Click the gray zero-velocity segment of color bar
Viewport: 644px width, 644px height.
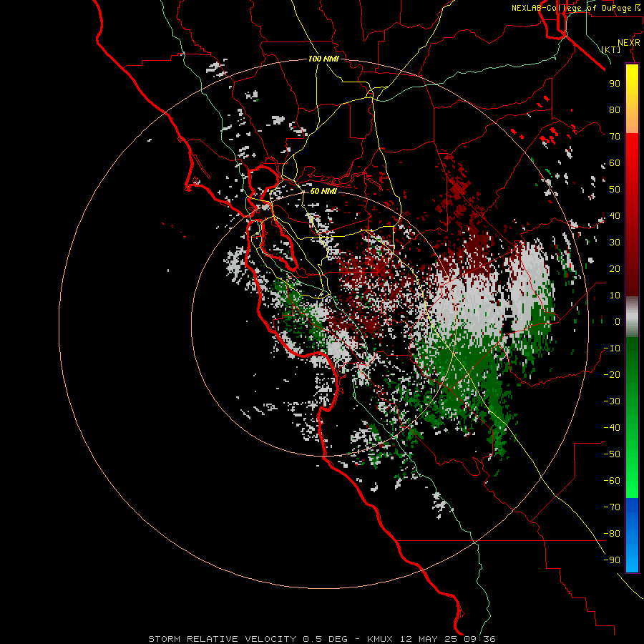point(632,316)
